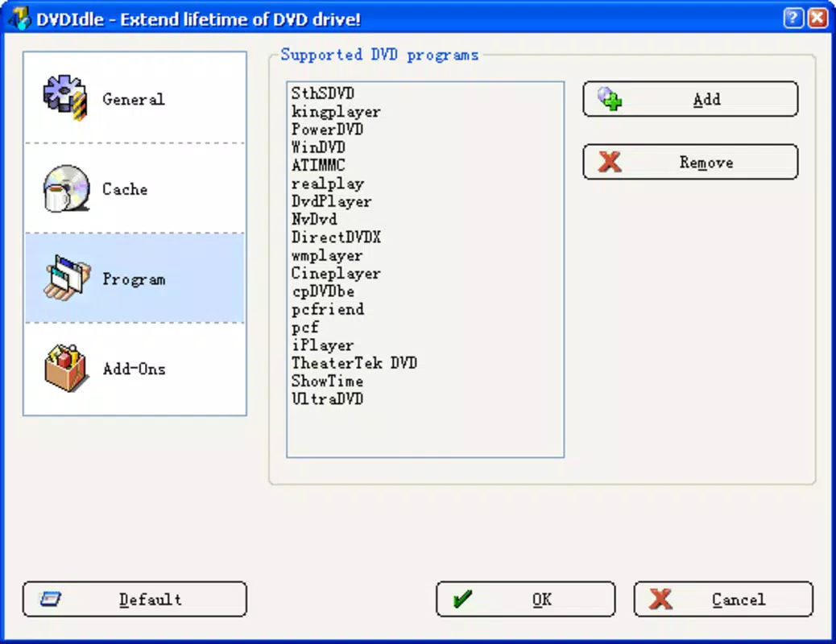Close the DVDIdle dialog window
The image size is (836, 644).
click(x=817, y=19)
